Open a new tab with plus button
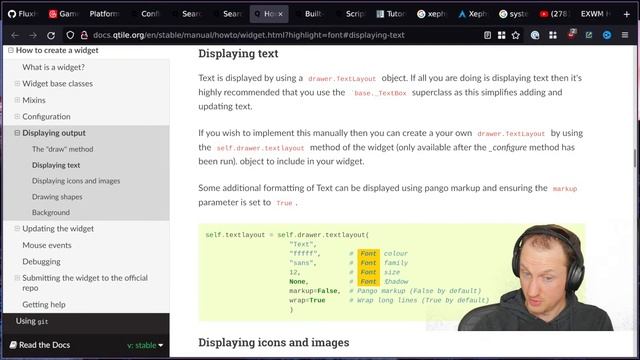This screenshot has height=360, width=640. point(627,14)
